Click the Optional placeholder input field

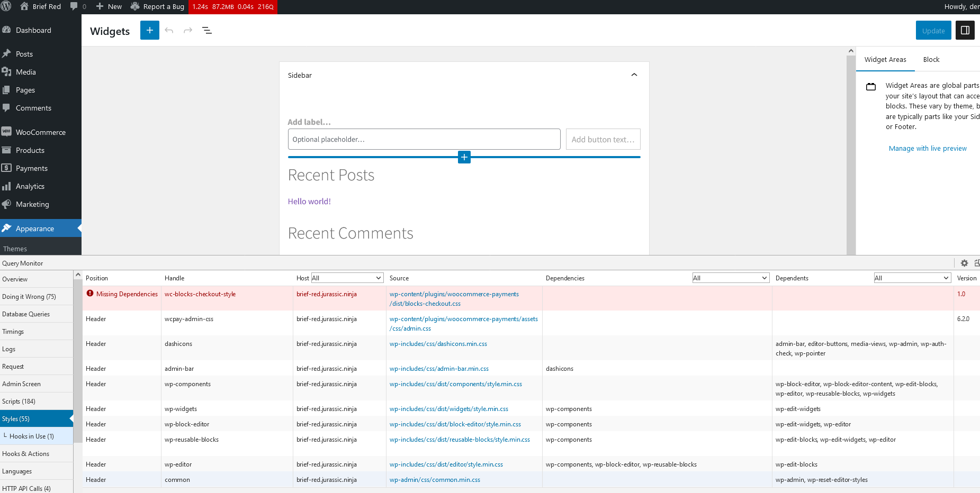click(424, 139)
